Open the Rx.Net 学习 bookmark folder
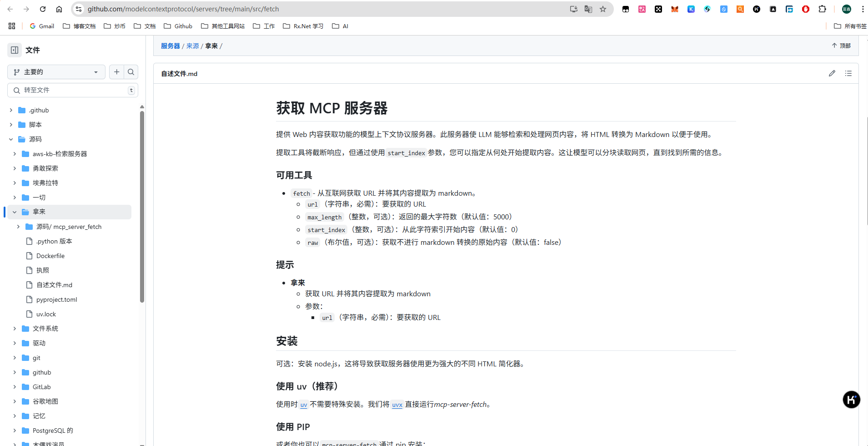 [303, 26]
